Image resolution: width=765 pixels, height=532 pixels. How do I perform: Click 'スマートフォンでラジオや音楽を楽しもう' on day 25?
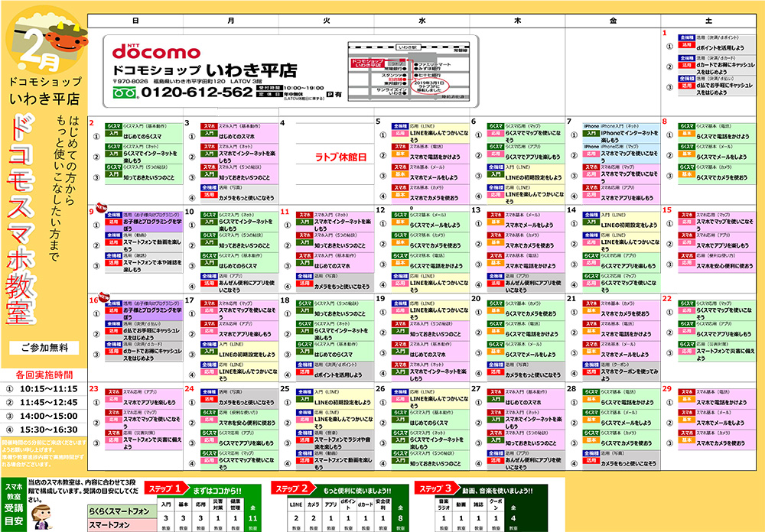pos(343,443)
